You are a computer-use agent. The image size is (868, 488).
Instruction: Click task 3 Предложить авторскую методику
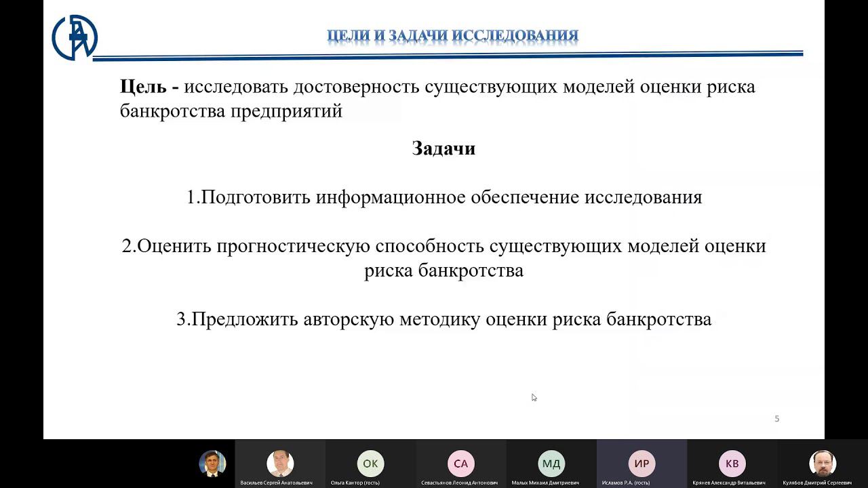[x=444, y=319]
